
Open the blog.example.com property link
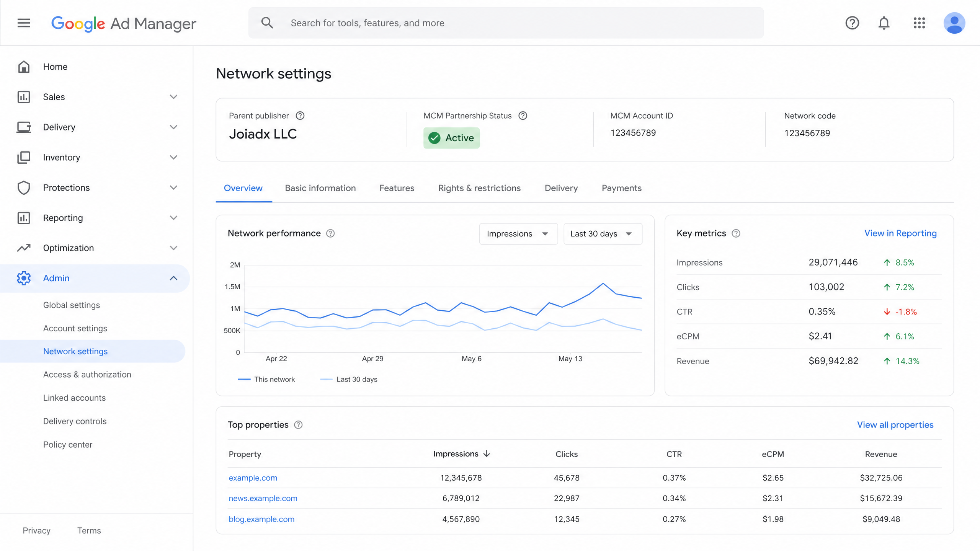click(261, 519)
